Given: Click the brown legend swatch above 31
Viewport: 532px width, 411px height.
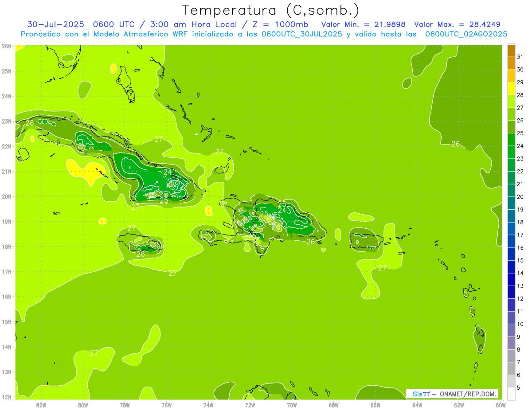Looking at the screenshot, I should point(511,51).
